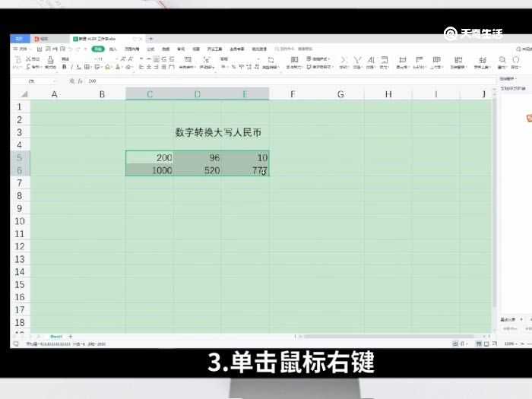Click row header 10

[20, 221]
